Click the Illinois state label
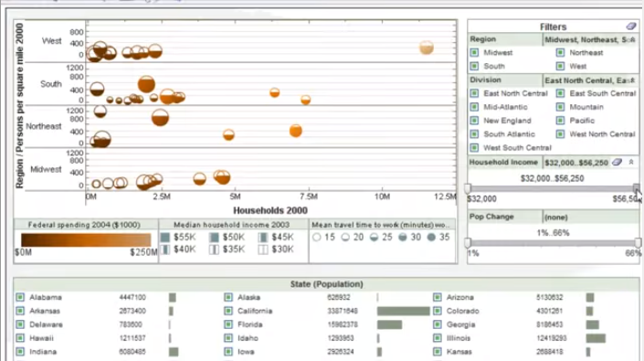This screenshot has width=644, height=361. (x=459, y=338)
